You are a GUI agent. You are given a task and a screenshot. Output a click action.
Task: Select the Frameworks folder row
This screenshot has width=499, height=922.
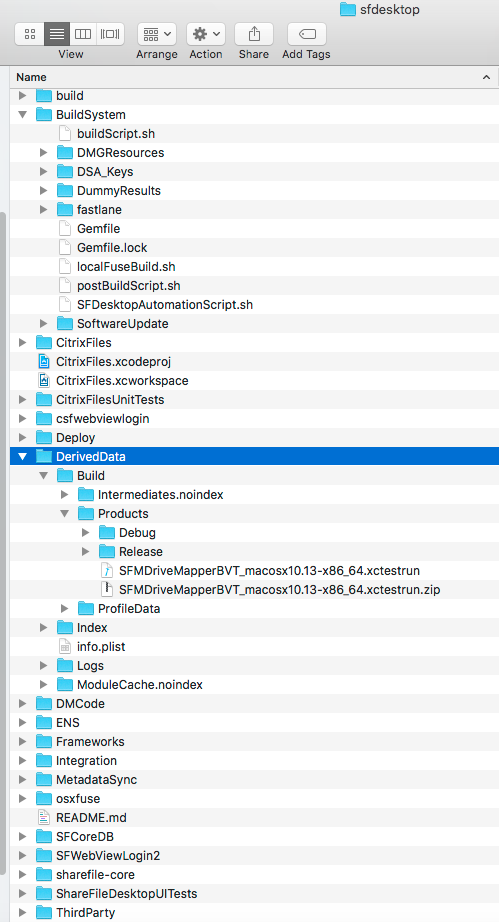[x=254, y=741]
